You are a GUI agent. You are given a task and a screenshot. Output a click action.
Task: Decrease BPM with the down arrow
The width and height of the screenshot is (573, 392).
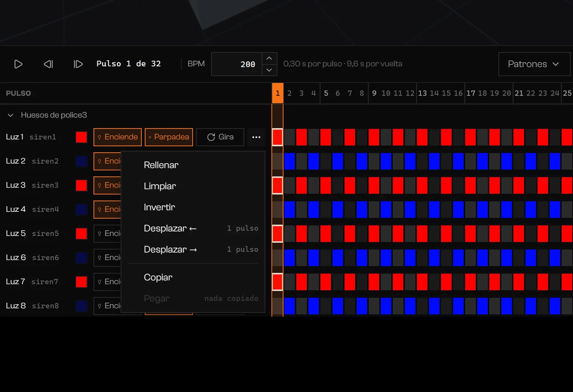click(269, 70)
